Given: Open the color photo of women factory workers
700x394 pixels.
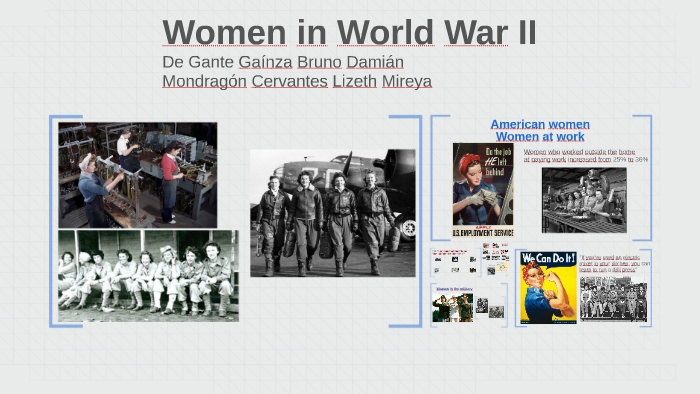Looking at the screenshot, I should (x=138, y=175).
